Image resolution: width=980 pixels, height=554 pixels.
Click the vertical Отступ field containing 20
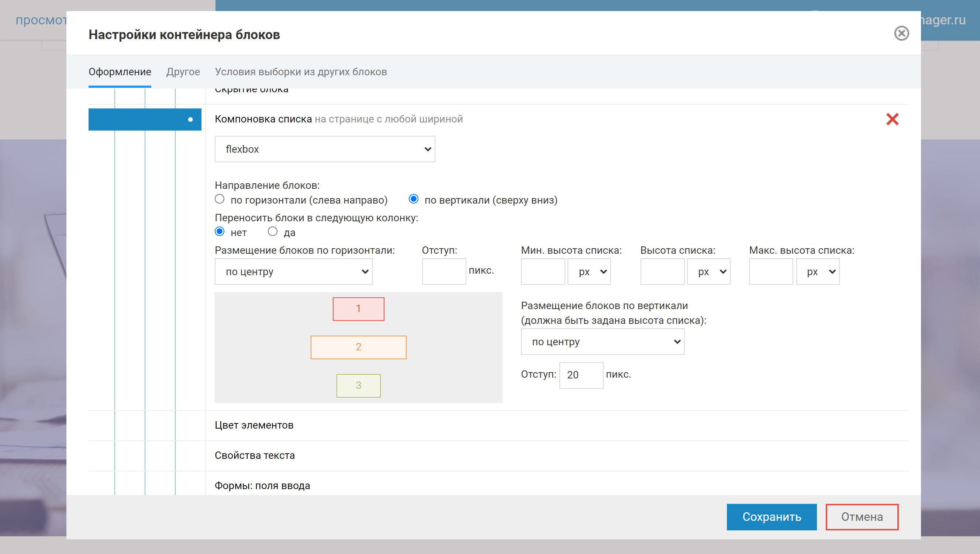point(581,375)
